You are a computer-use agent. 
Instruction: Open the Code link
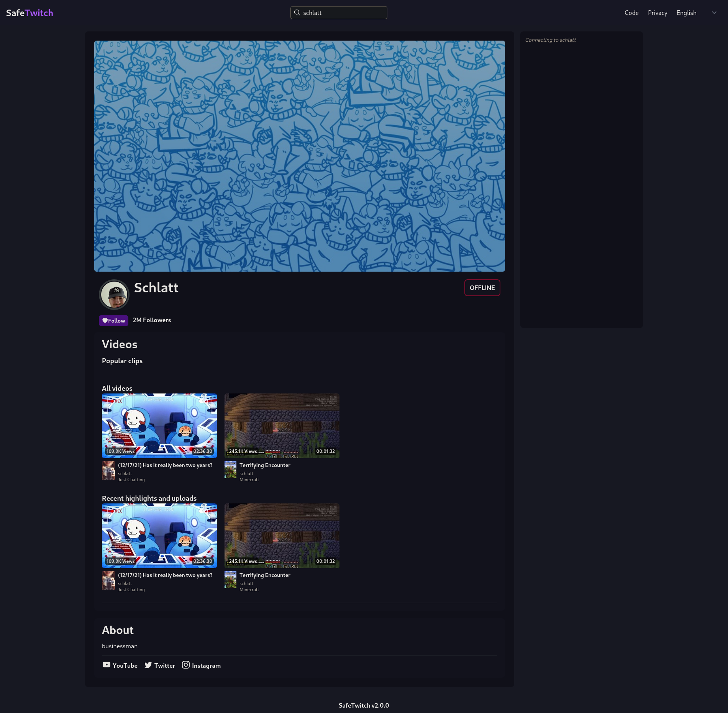tap(631, 13)
